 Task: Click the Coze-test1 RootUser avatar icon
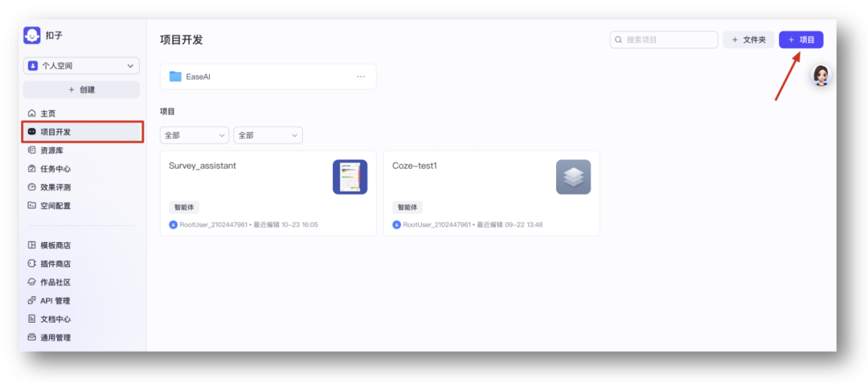point(397,225)
